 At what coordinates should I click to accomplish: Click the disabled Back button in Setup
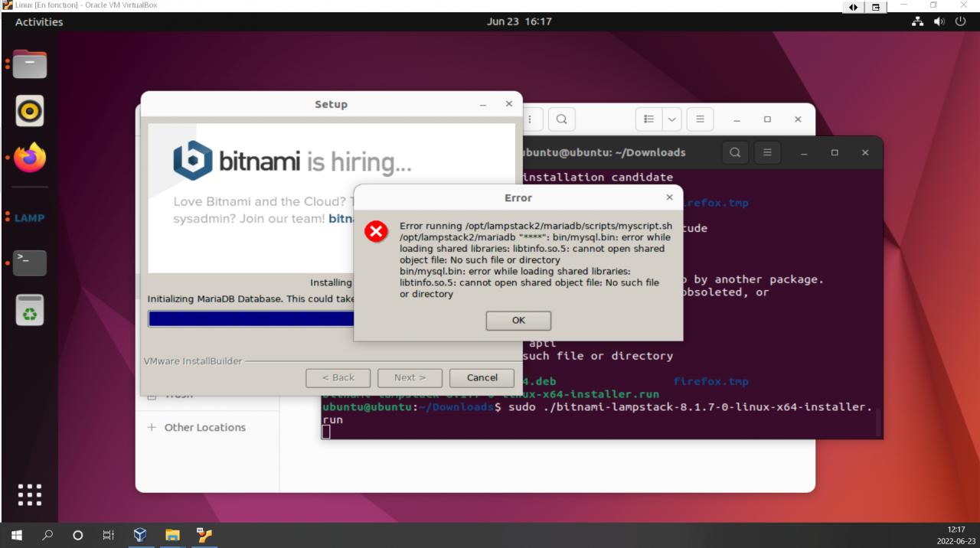tap(338, 377)
